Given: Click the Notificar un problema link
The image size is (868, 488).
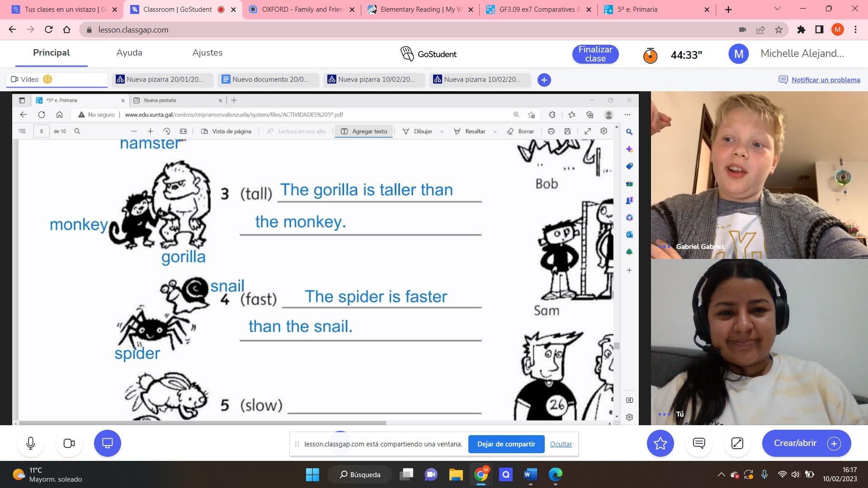Looking at the screenshot, I should [826, 80].
